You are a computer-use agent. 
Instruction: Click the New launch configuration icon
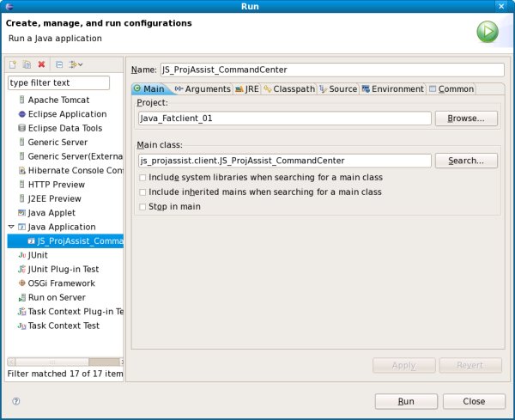coord(13,64)
